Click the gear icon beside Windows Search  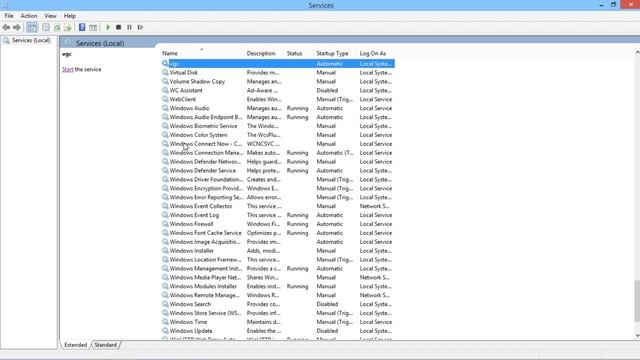click(x=165, y=304)
